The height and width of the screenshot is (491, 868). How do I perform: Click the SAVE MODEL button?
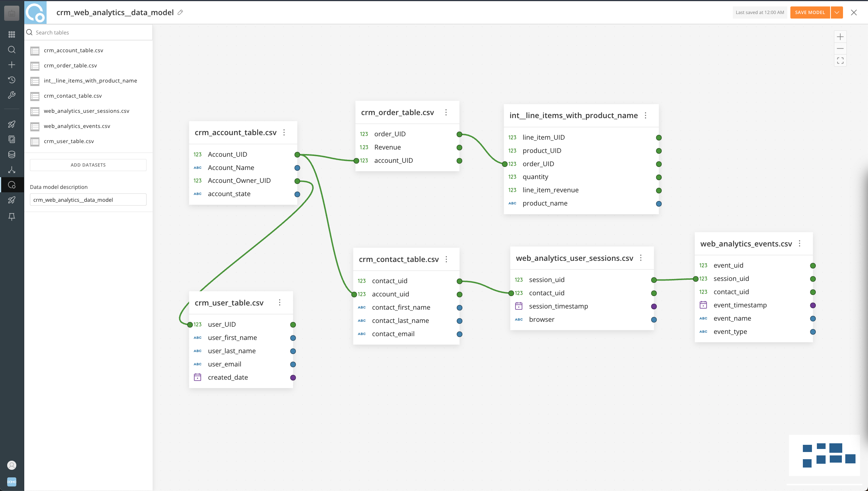click(x=810, y=12)
